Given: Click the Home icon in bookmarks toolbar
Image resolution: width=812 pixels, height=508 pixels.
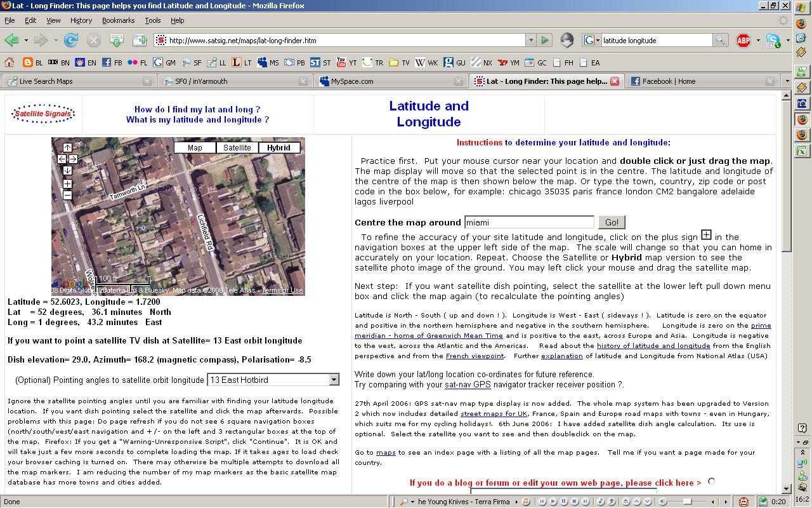Looking at the screenshot, I should [10, 63].
